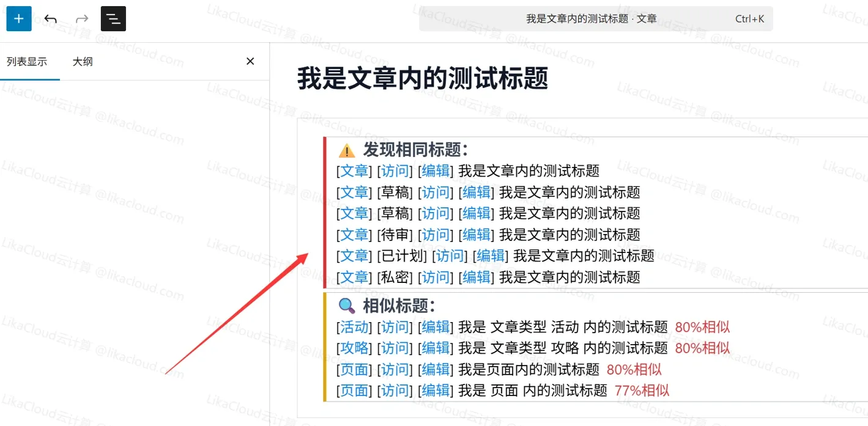Screen dimensions: 868x426
Task: Click the Redo arrow in the toolbar
Action: (81, 18)
